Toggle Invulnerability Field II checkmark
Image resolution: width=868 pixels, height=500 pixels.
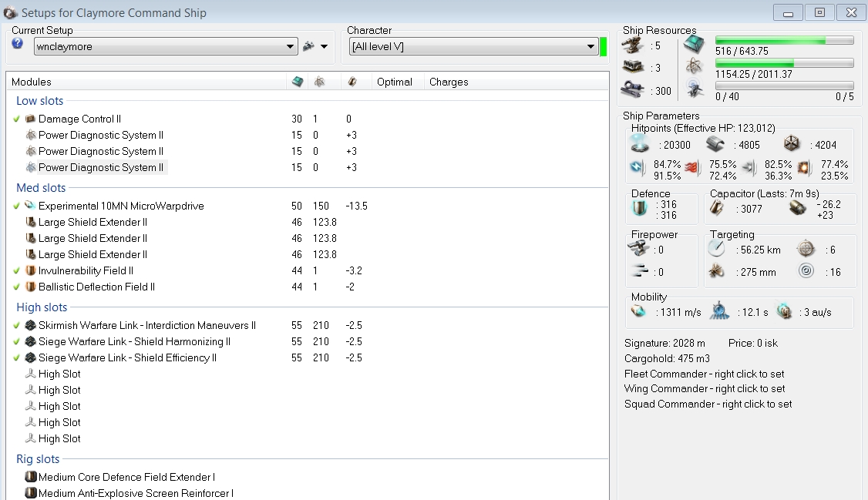tap(17, 270)
